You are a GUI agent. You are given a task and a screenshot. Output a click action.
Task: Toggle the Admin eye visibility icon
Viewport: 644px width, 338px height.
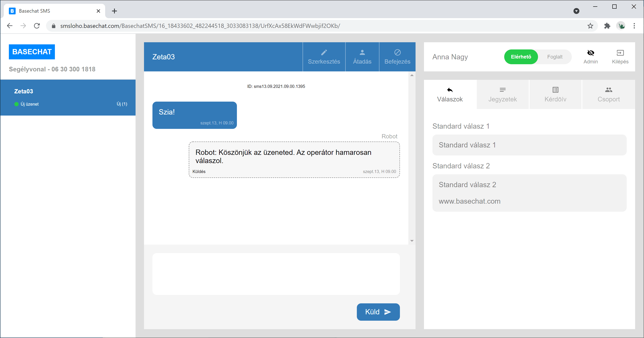click(591, 53)
